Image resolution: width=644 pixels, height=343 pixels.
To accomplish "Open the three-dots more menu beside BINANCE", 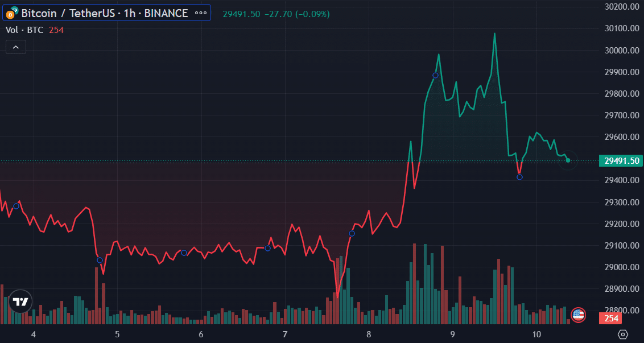I will point(201,13).
